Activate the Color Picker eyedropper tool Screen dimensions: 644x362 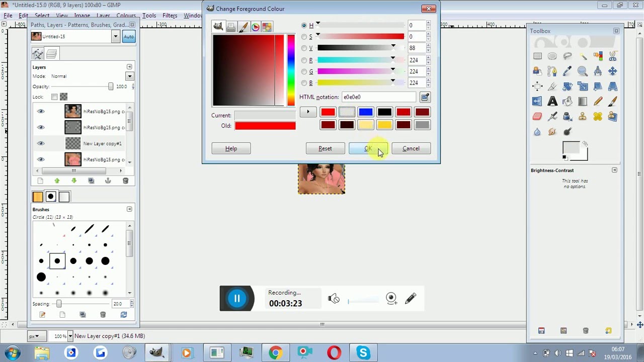568,71
